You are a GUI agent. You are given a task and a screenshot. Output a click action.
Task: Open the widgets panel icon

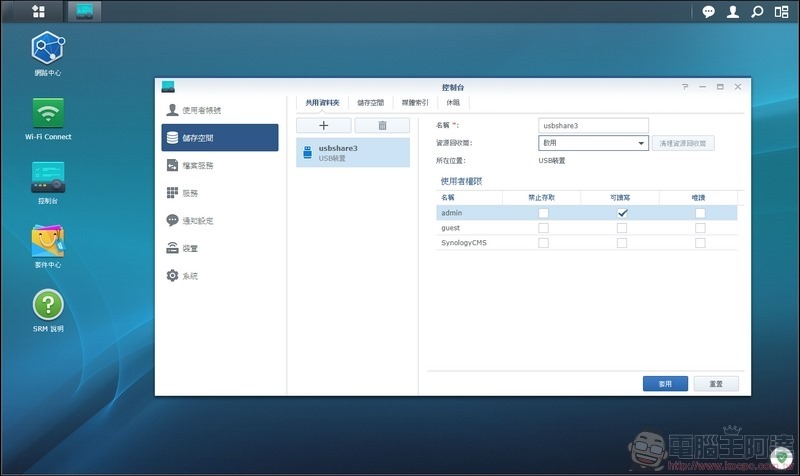click(x=781, y=12)
